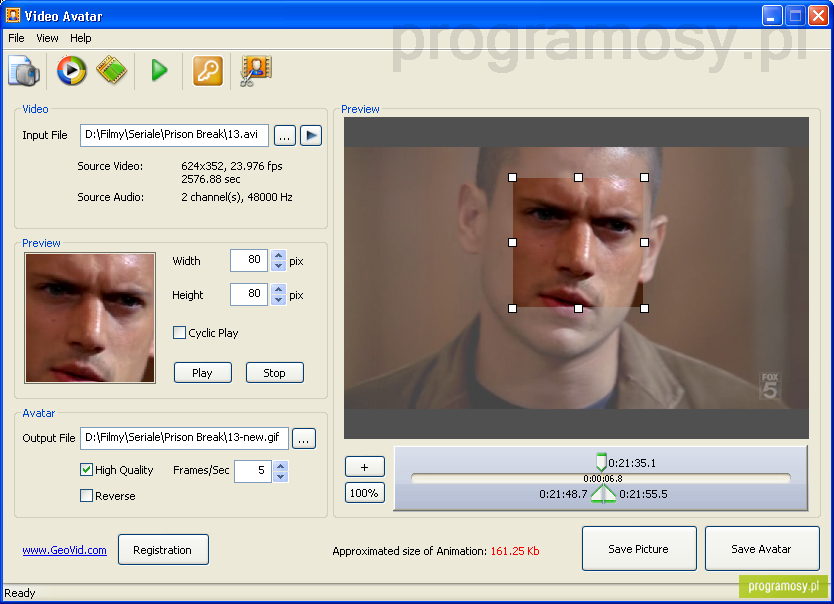The width and height of the screenshot is (834, 604).
Task: Click the green film strip toolbar icon
Action: (x=112, y=70)
